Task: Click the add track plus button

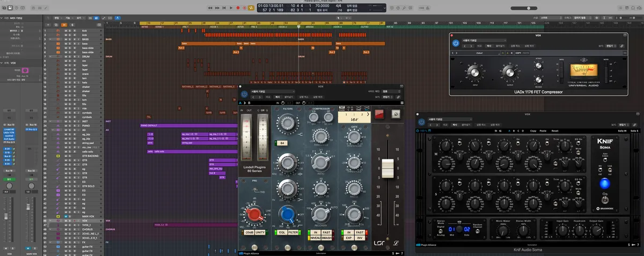Action: (x=47, y=25)
